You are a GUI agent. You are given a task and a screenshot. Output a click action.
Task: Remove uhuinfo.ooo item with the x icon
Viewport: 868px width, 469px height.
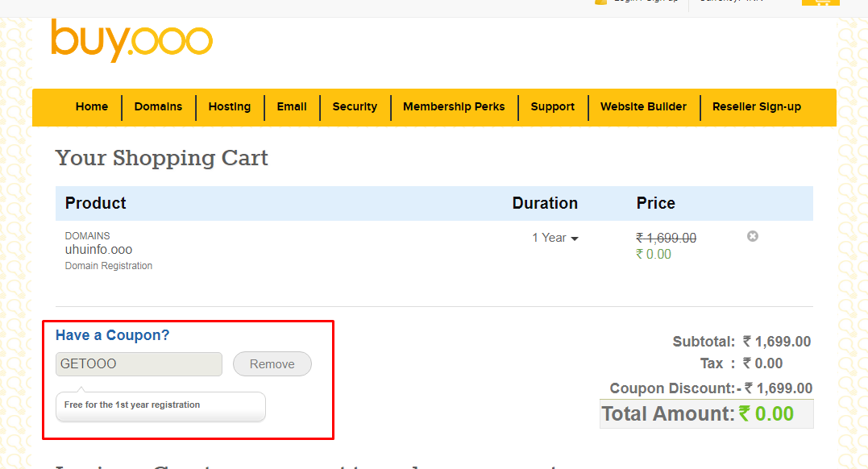[752, 236]
